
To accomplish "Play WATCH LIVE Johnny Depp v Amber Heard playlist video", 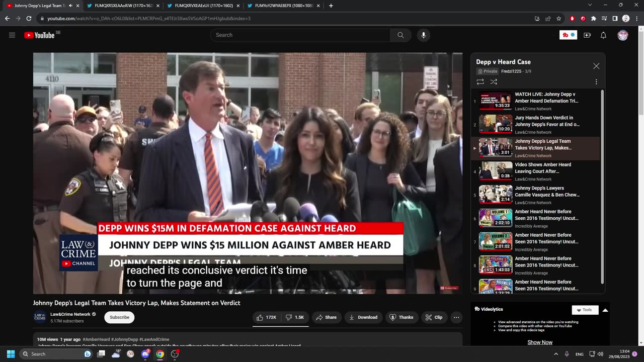I will pos(535,101).
